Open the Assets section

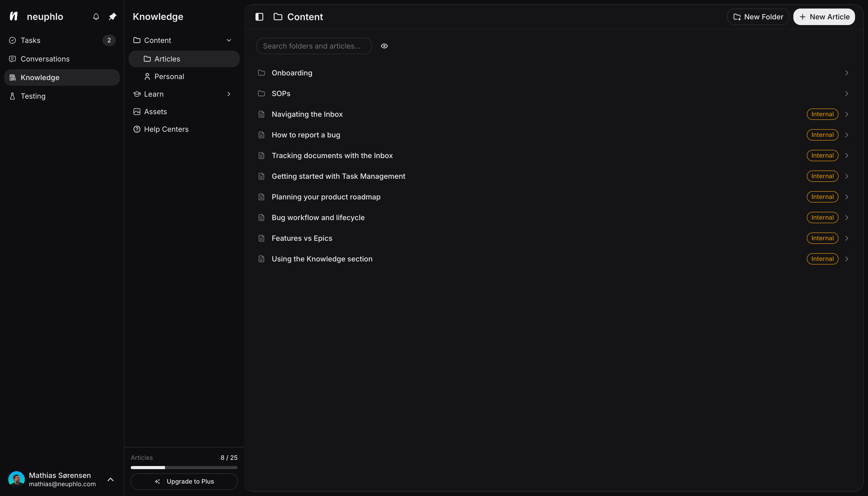(155, 111)
